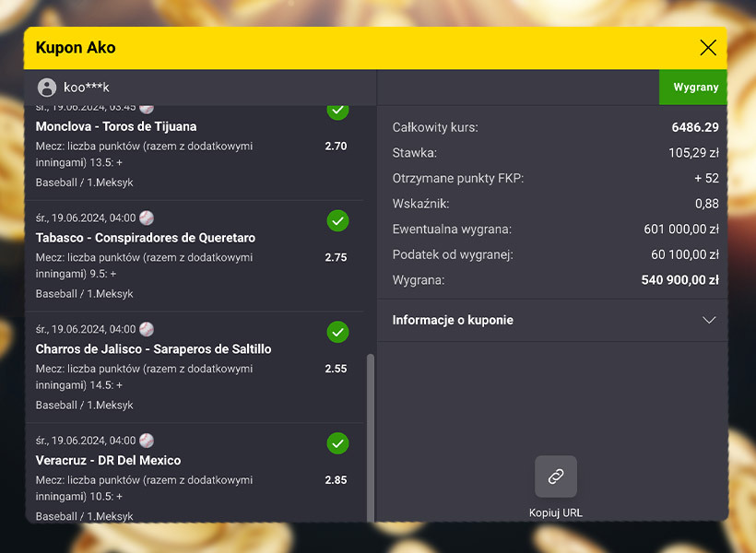Click the bet description with 9.5: + points
This screenshot has width=756, height=553.
(x=144, y=265)
